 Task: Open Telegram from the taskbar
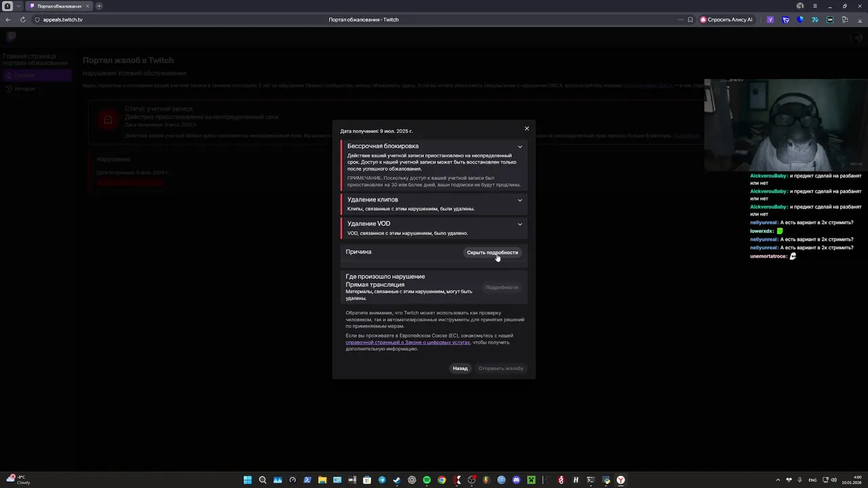[x=382, y=480]
